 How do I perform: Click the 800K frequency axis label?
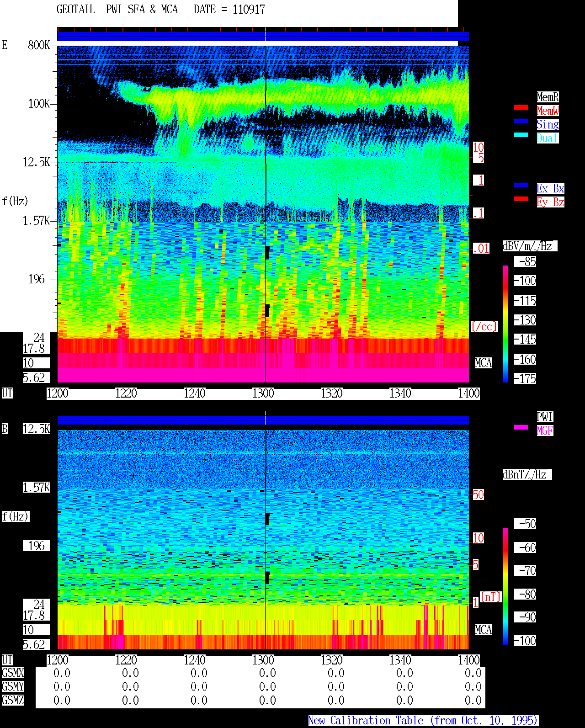39,45
